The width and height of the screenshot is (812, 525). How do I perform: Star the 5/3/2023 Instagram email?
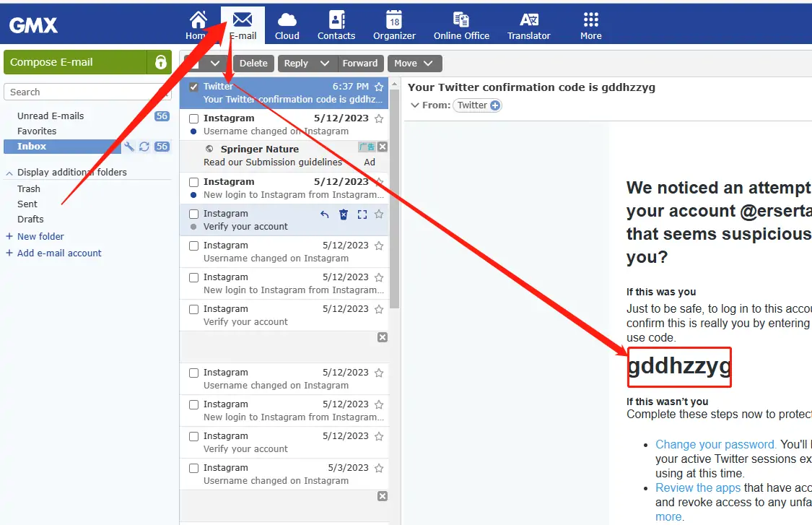click(379, 468)
